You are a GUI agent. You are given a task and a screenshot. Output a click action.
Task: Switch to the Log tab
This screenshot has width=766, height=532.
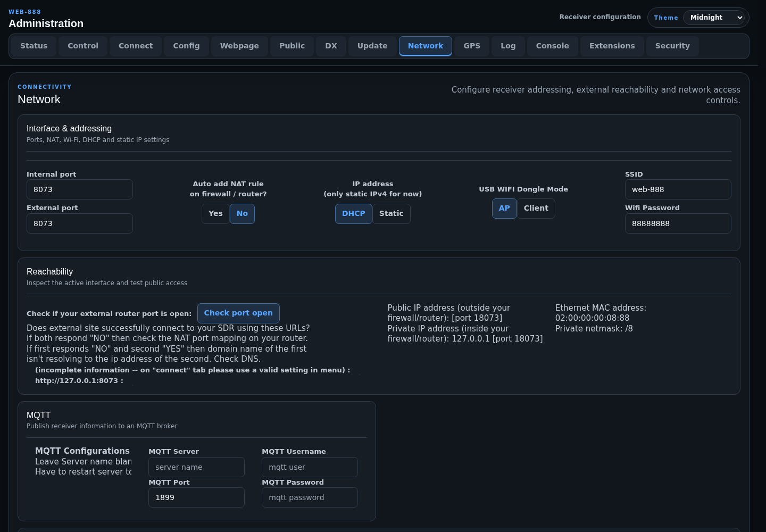pos(508,46)
